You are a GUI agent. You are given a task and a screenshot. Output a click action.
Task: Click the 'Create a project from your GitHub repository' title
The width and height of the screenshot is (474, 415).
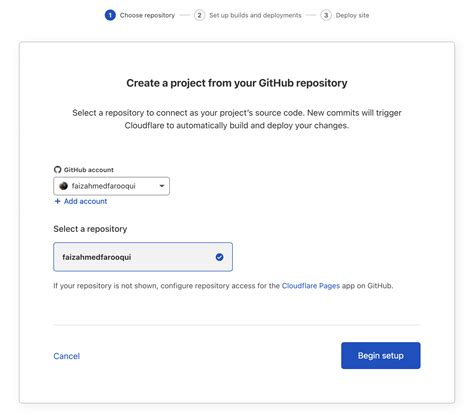[x=237, y=83]
